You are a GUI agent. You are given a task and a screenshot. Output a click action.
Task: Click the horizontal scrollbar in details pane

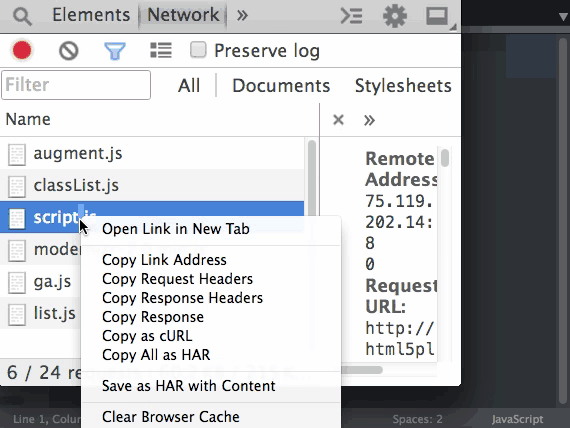[362, 370]
